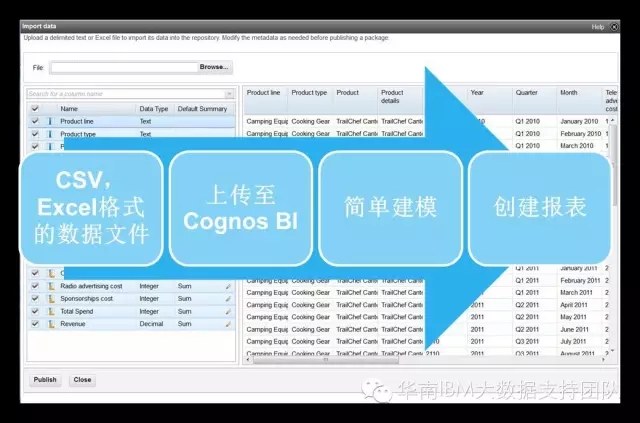Click the Product type header in preview table
Viewport: 640px width, 423px height.
[309, 93]
